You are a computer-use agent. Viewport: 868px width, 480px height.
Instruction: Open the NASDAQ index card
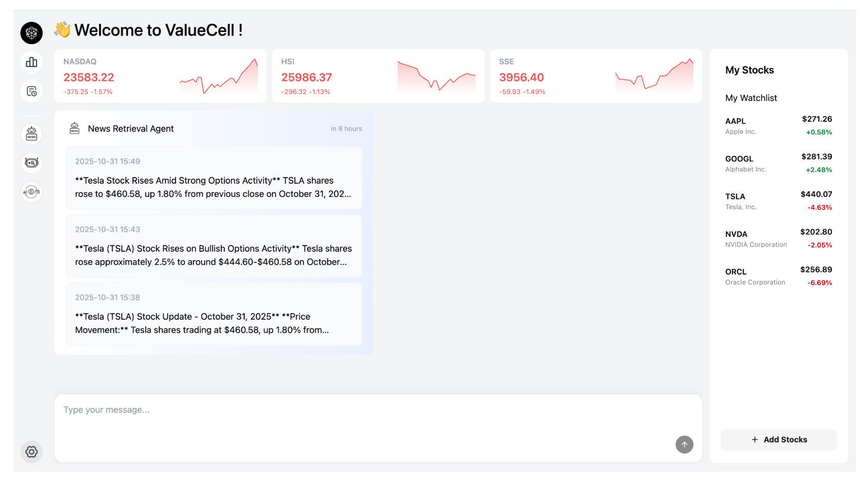pyautogui.click(x=160, y=76)
